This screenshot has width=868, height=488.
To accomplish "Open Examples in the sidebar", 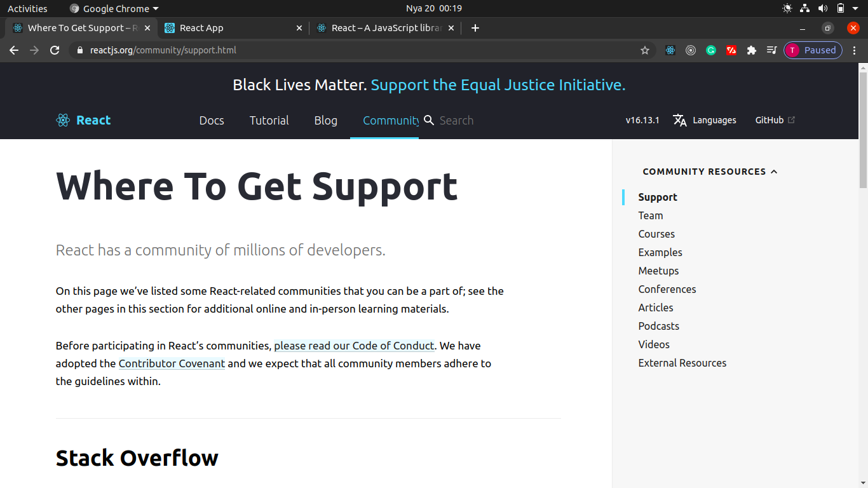I will [x=660, y=252].
